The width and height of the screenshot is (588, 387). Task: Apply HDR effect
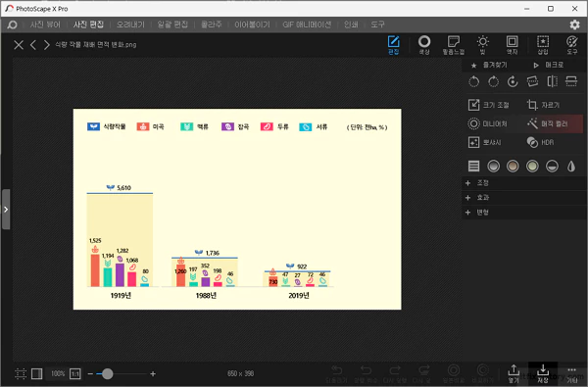tap(540, 142)
